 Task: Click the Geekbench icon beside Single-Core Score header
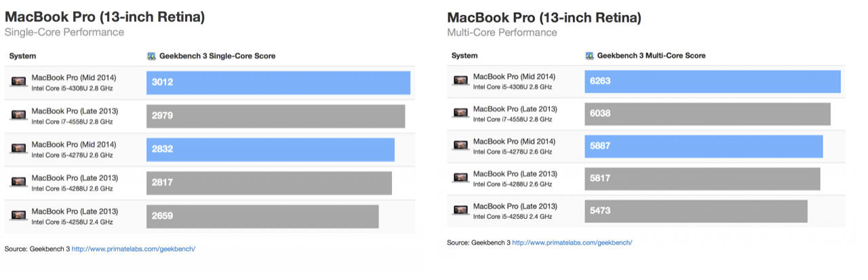pos(152,56)
